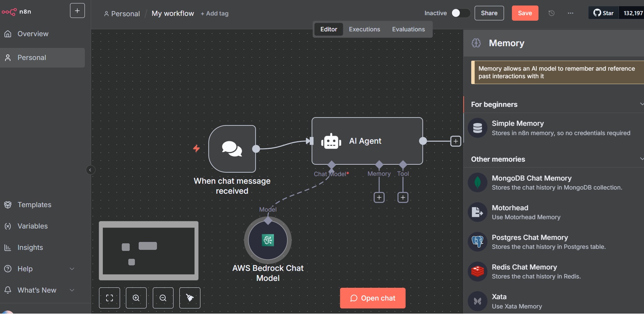Click the Share button
The image size is (644, 315).
pos(489,13)
